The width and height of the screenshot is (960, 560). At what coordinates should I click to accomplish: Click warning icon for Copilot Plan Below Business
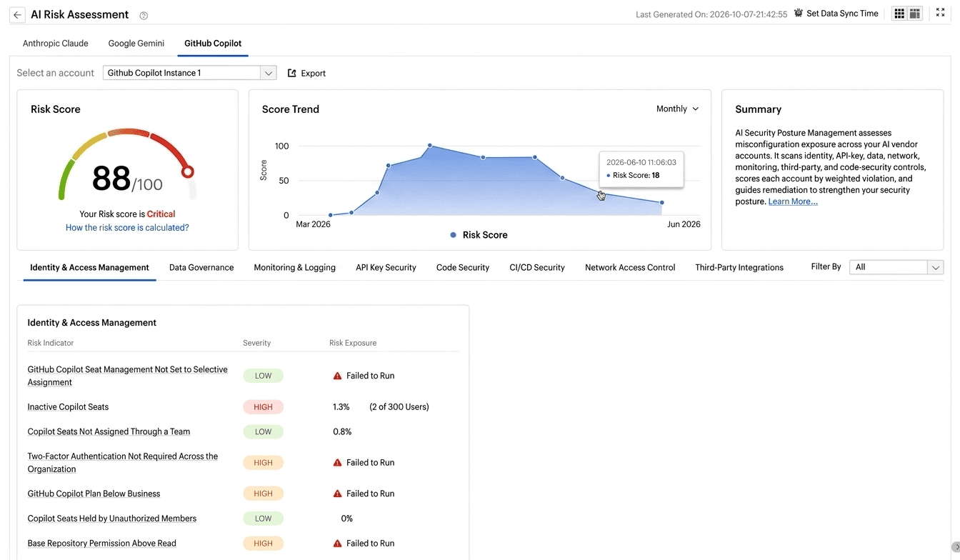pos(337,494)
